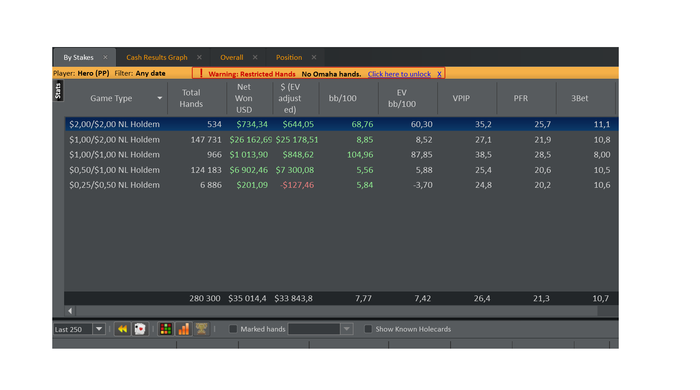
Task: Open the Game Type column sort arrow
Action: click(x=159, y=98)
